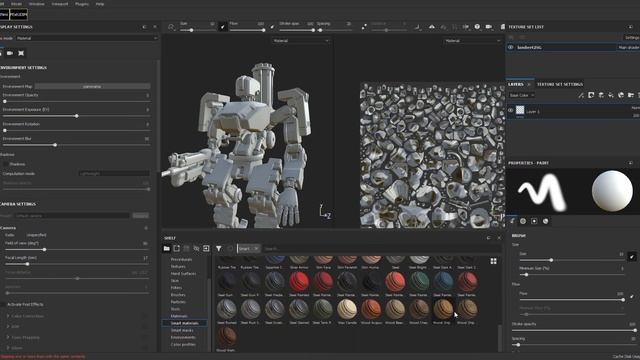Toggle visibility of Layer 1
Screen dimensions: 640x360
click(511, 110)
